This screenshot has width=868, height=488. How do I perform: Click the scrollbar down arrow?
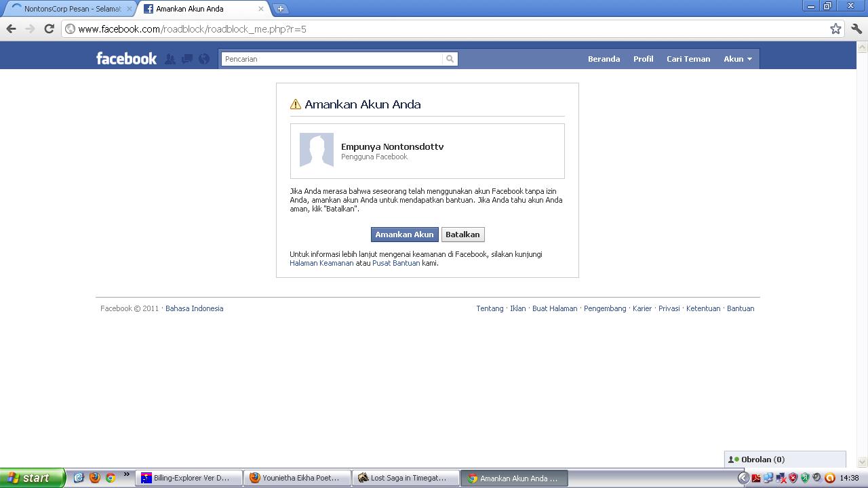click(x=863, y=463)
